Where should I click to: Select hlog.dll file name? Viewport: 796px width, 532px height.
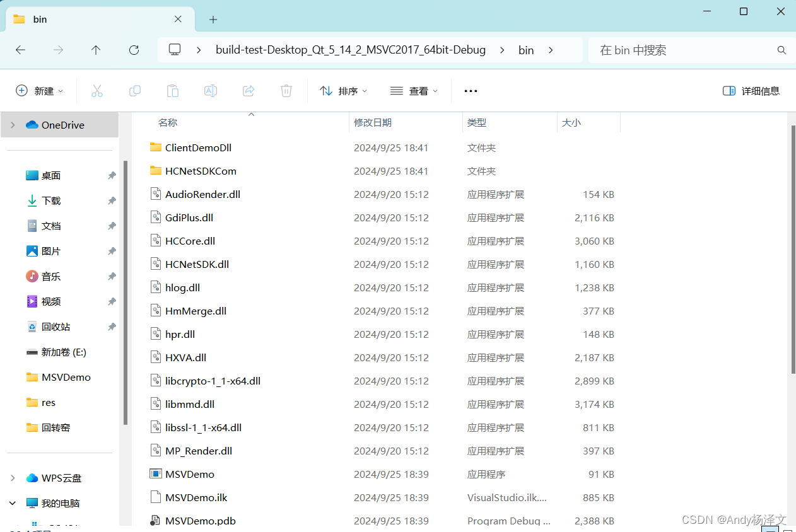(x=182, y=287)
